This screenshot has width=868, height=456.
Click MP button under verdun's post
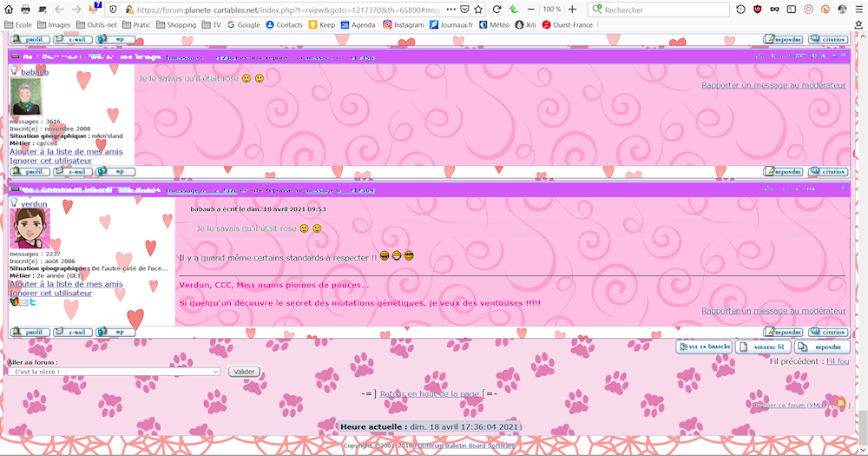pyautogui.click(x=115, y=332)
